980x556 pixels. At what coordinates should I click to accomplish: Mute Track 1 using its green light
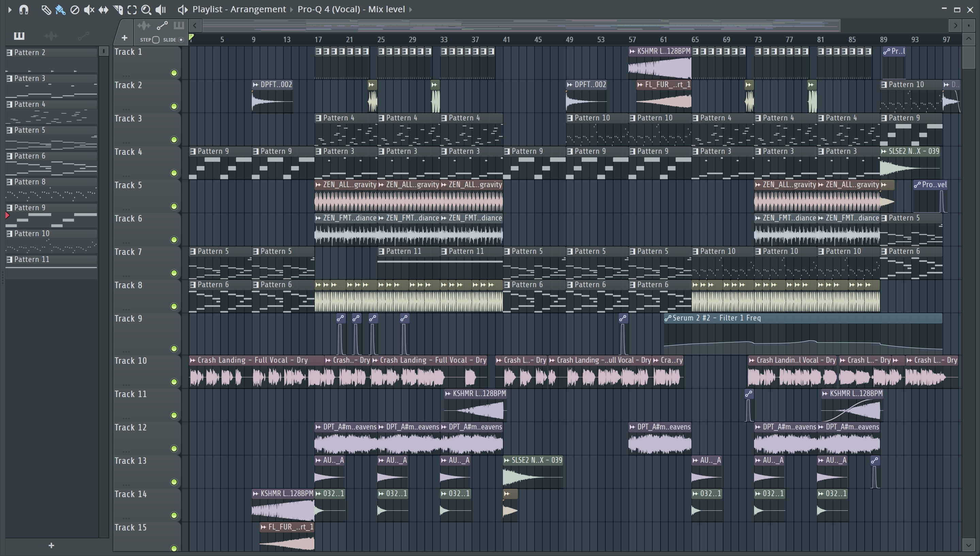[174, 73]
